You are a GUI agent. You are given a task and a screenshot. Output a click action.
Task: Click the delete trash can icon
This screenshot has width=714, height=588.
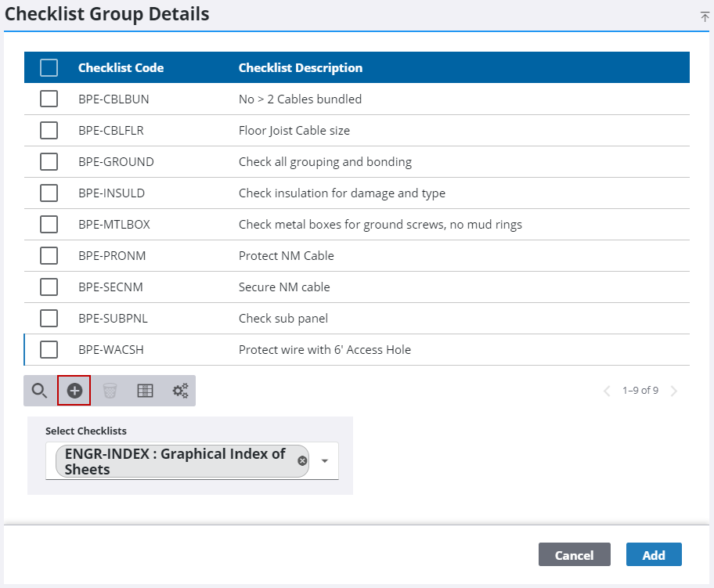pyautogui.click(x=110, y=391)
